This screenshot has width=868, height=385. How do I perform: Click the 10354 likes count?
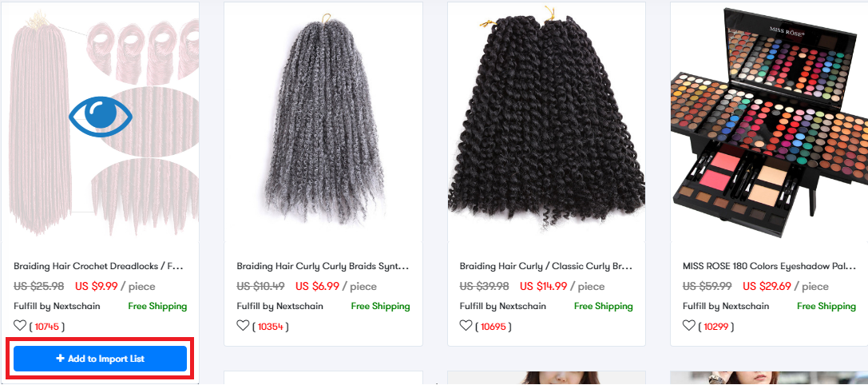[270, 327]
